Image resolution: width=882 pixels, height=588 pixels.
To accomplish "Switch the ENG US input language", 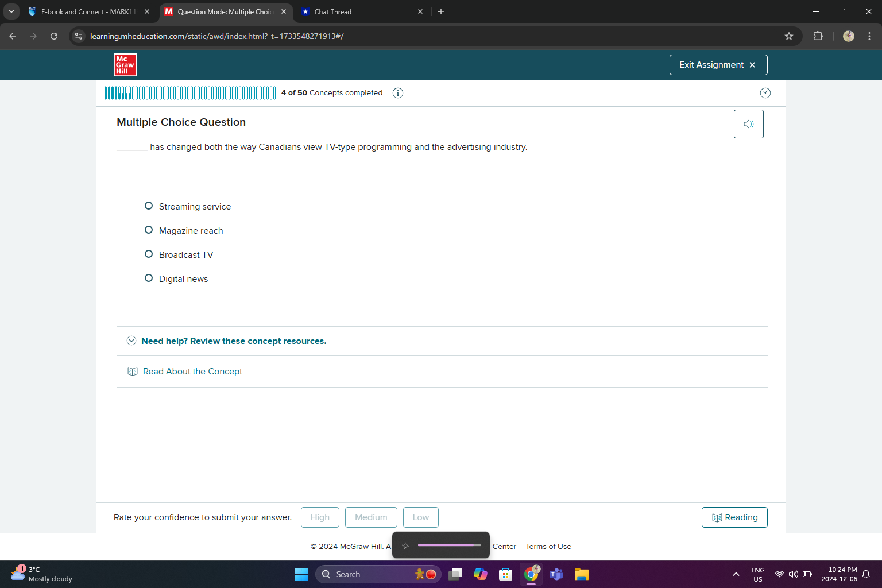I will coord(758,574).
